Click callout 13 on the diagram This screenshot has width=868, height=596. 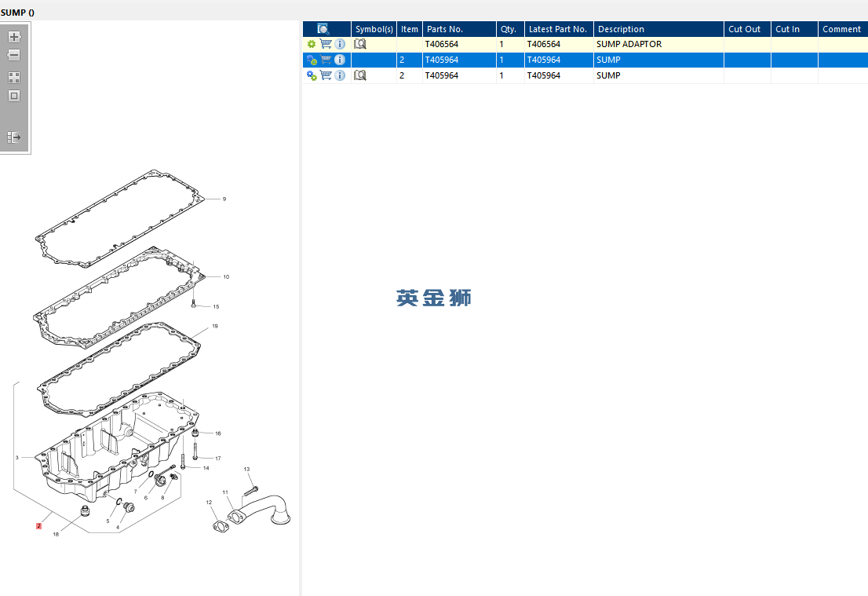pos(246,469)
